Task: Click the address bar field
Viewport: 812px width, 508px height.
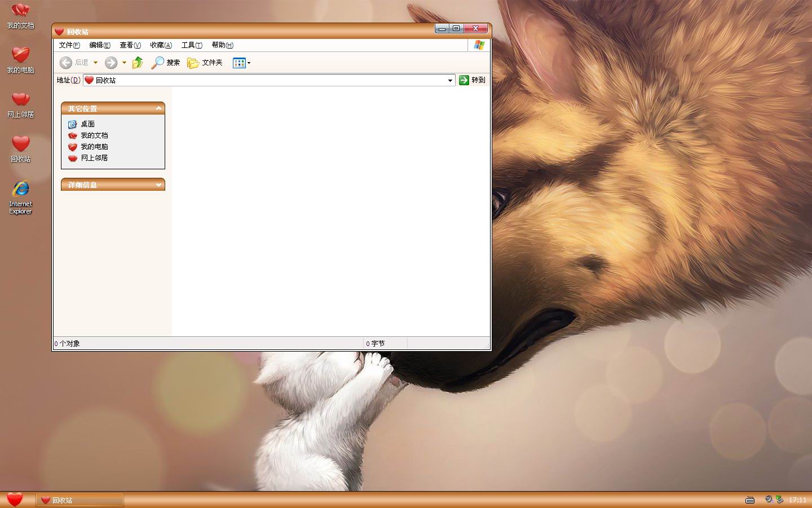Action: coord(269,80)
